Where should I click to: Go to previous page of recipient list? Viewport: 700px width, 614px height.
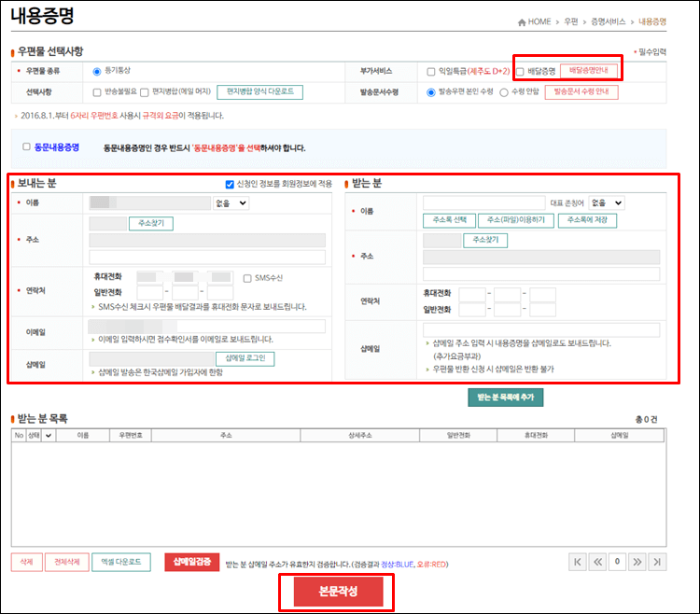pos(597,562)
